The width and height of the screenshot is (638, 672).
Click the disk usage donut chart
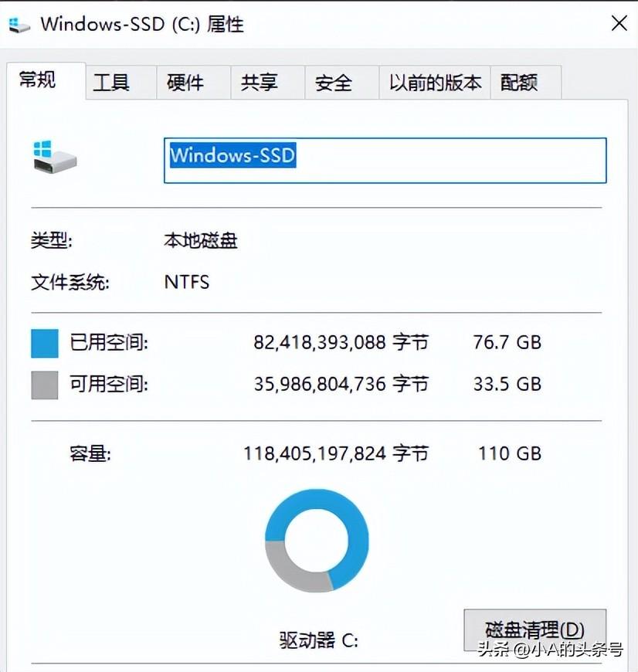click(317, 541)
